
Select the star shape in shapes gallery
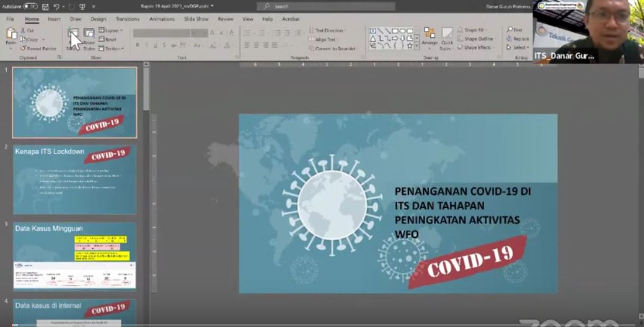[410, 45]
